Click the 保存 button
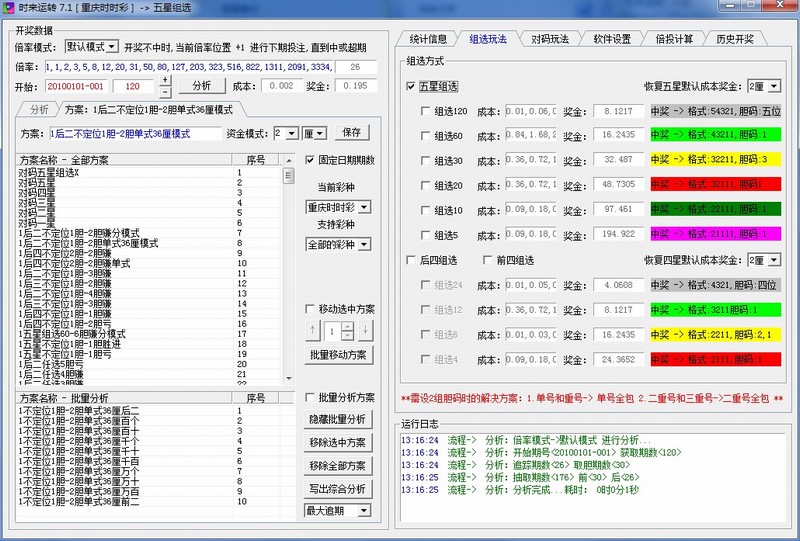 tap(351, 132)
